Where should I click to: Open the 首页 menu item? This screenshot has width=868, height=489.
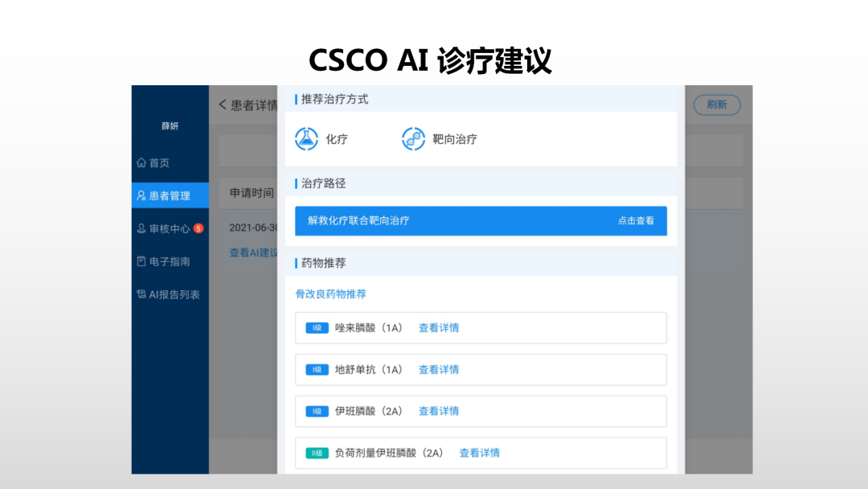pos(159,162)
